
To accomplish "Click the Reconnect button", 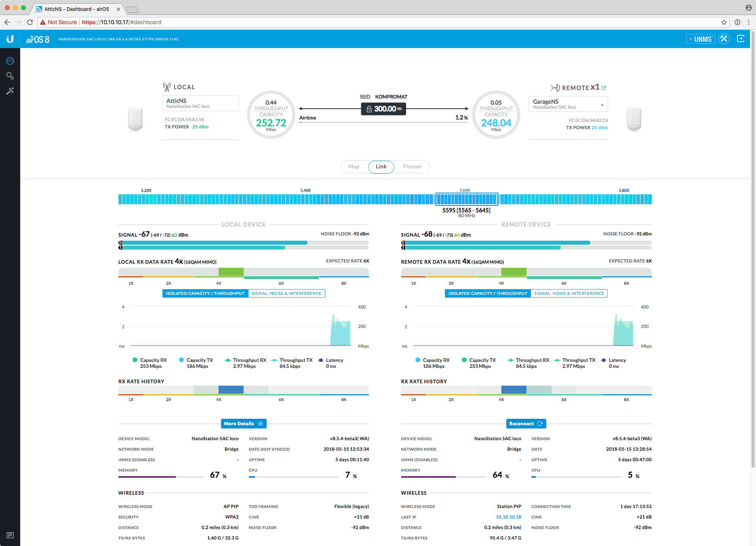I will pyautogui.click(x=526, y=424).
